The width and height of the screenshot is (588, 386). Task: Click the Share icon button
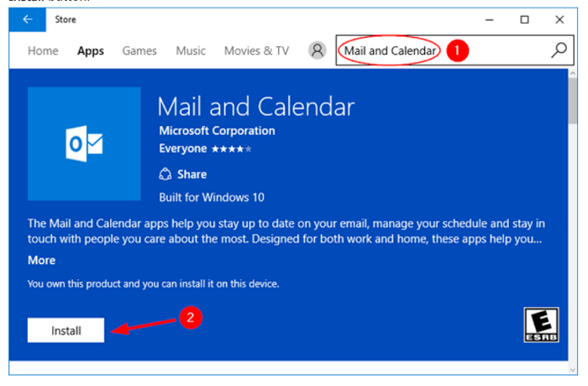tap(165, 174)
